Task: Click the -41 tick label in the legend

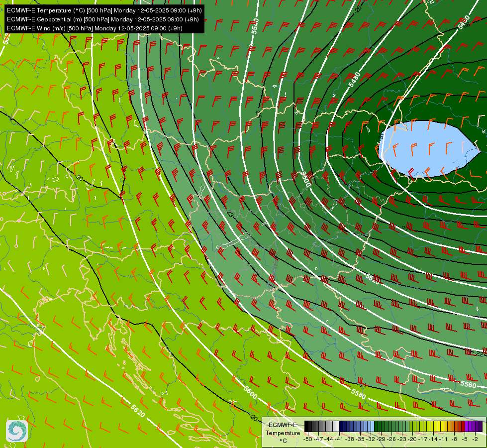Action: point(339,439)
